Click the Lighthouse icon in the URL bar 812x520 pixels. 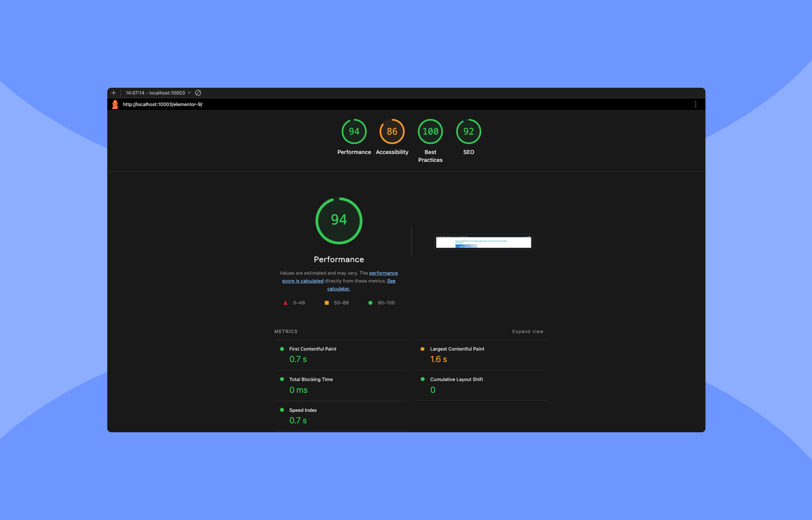coord(115,104)
